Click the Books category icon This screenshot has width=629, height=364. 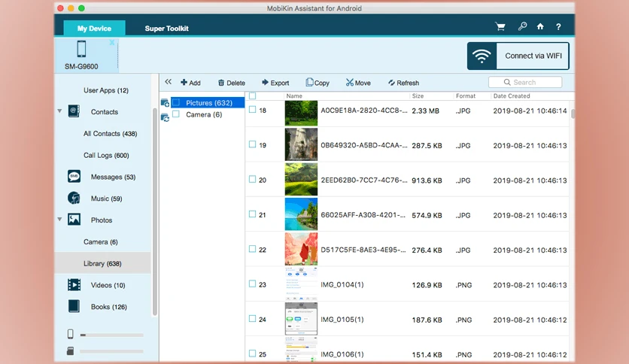click(74, 306)
